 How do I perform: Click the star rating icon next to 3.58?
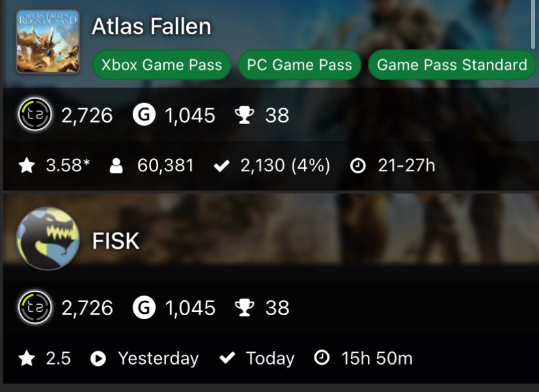[x=27, y=165]
